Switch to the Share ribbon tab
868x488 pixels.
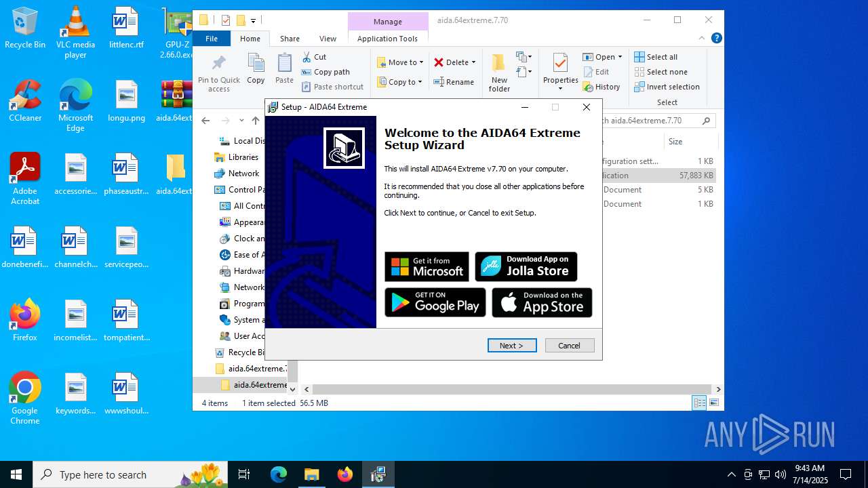pyautogui.click(x=290, y=39)
